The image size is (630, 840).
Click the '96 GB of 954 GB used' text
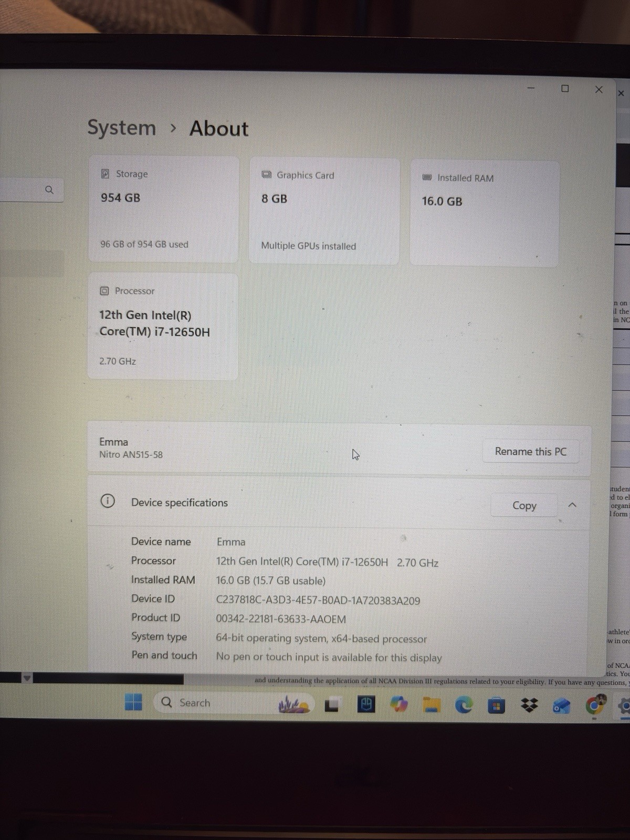144,244
